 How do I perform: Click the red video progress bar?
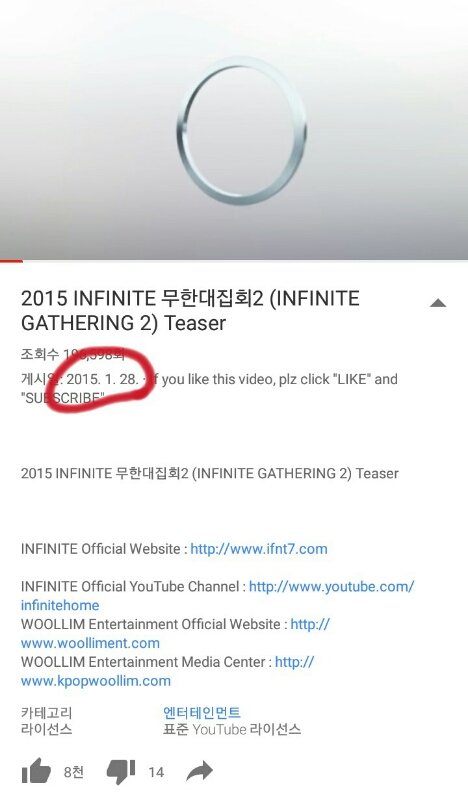pos(11,261)
